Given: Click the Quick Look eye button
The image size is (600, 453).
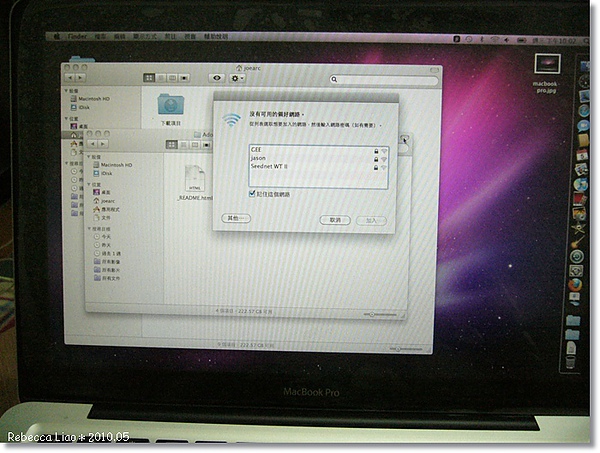Looking at the screenshot, I should 217,78.
